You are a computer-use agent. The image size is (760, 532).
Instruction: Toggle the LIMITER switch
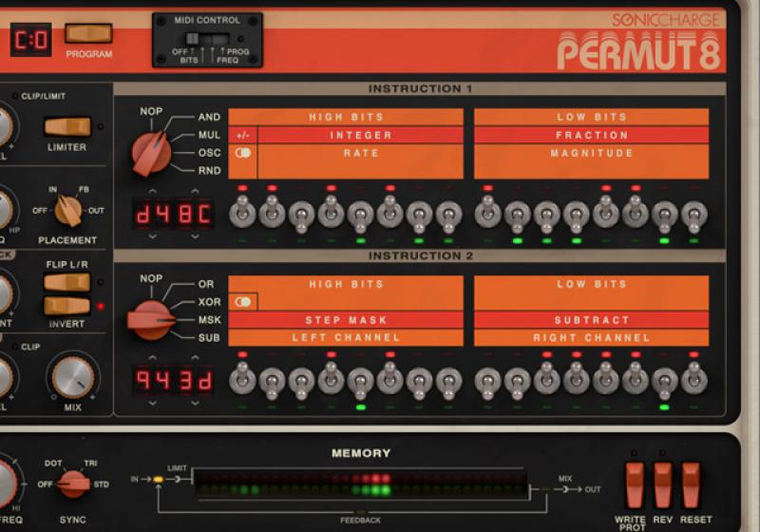(x=67, y=126)
